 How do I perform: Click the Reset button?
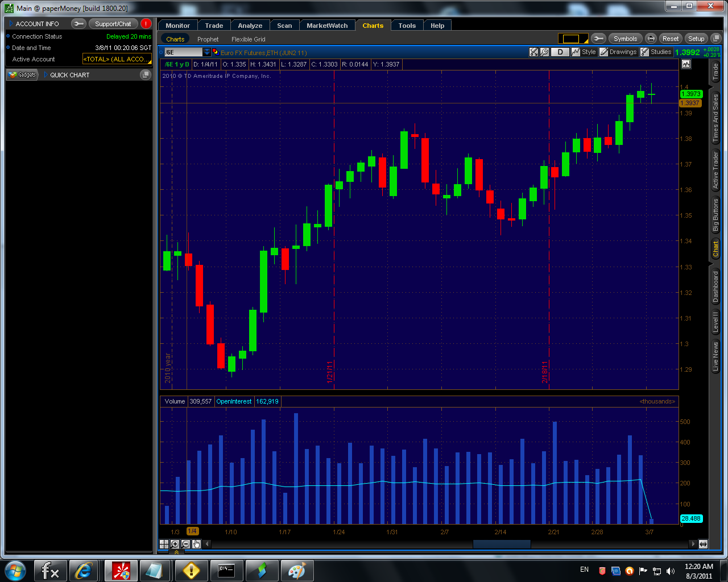[x=670, y=38]
